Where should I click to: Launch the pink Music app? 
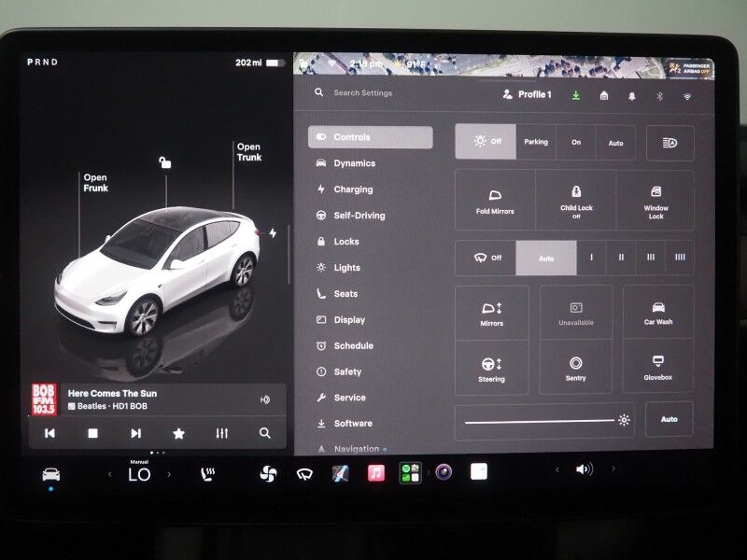pyautogui.click(x=376, y=473)
